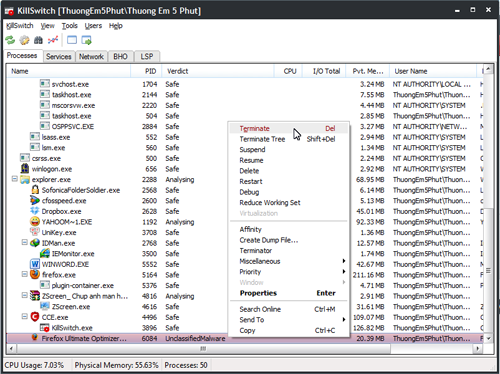Click the vertical scrollbar down arrow

click(488, 338)
